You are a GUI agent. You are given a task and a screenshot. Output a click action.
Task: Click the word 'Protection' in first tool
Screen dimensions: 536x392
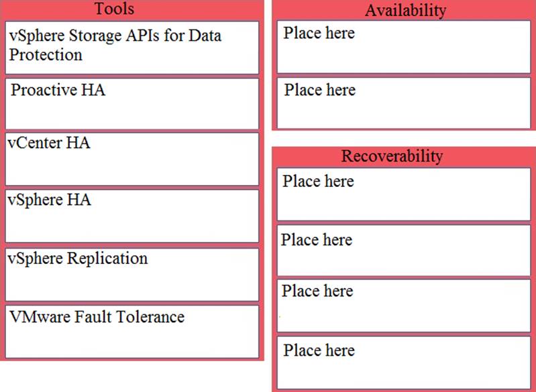coord(46,55)
